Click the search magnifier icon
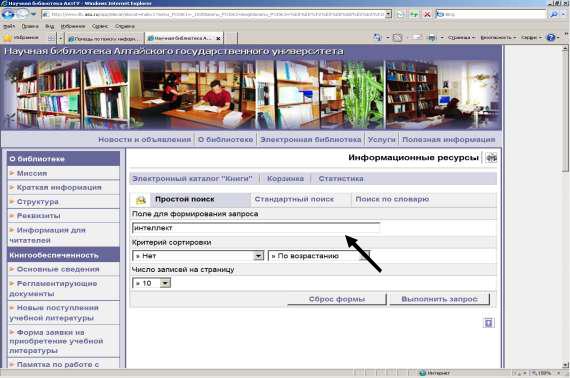 tap(553, 14)
